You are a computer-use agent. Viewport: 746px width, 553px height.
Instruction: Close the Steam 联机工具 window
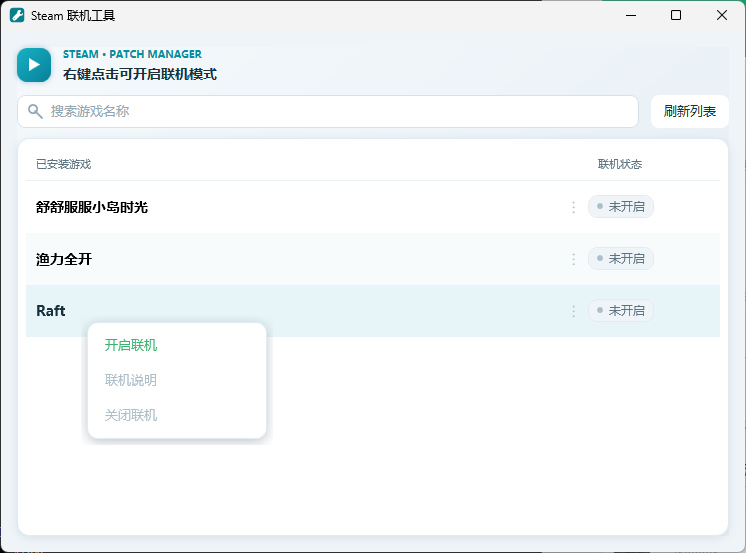722,15
